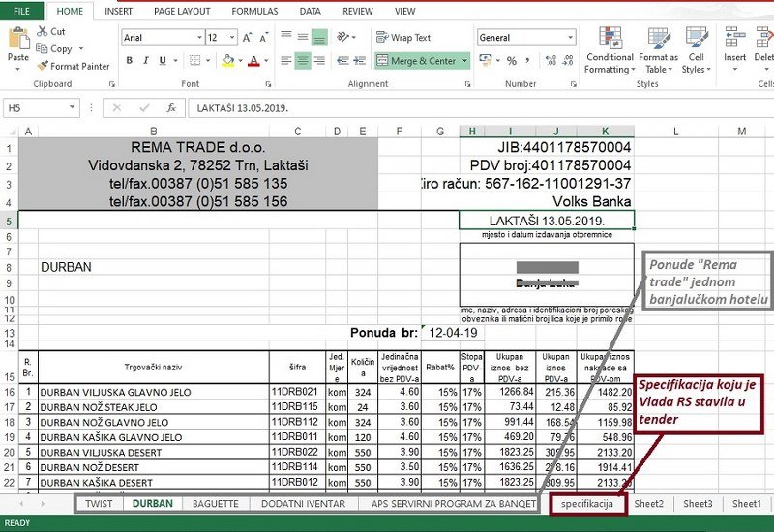Open the specifikacija sheet tab
This screenshot has height=532, width=774.
coord(587,504)
